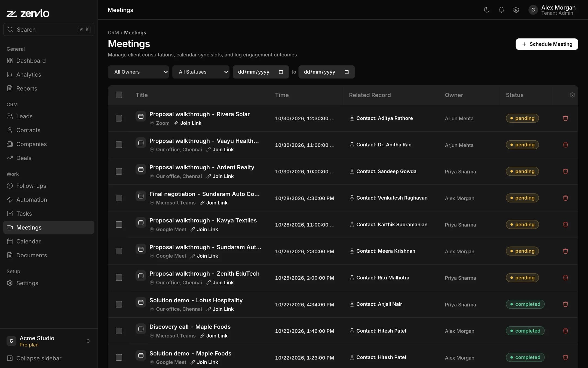
Task: Click calendar icon for Zenith EduTech meeting
Action: (141, 276)
